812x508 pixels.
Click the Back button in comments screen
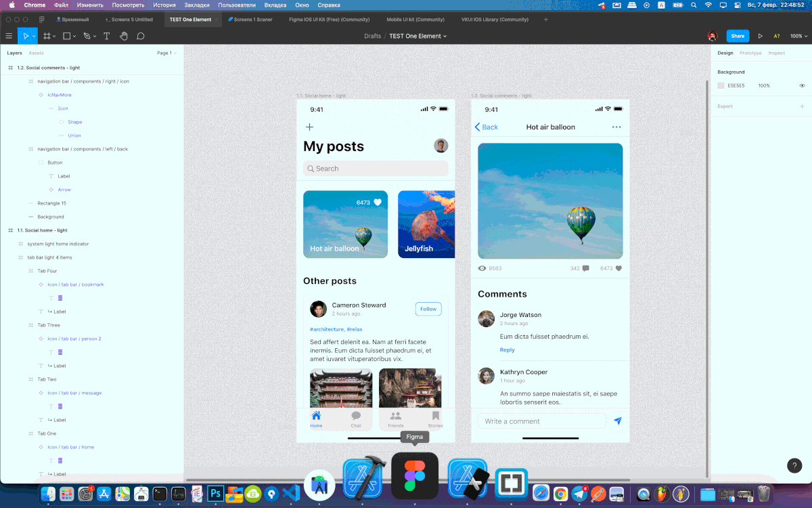487,127
